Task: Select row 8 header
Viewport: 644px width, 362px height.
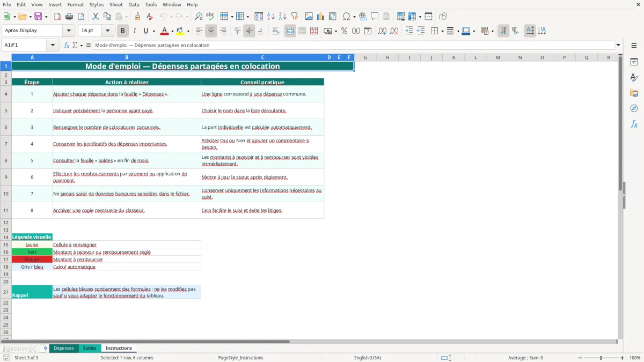Action: (6, 160)
